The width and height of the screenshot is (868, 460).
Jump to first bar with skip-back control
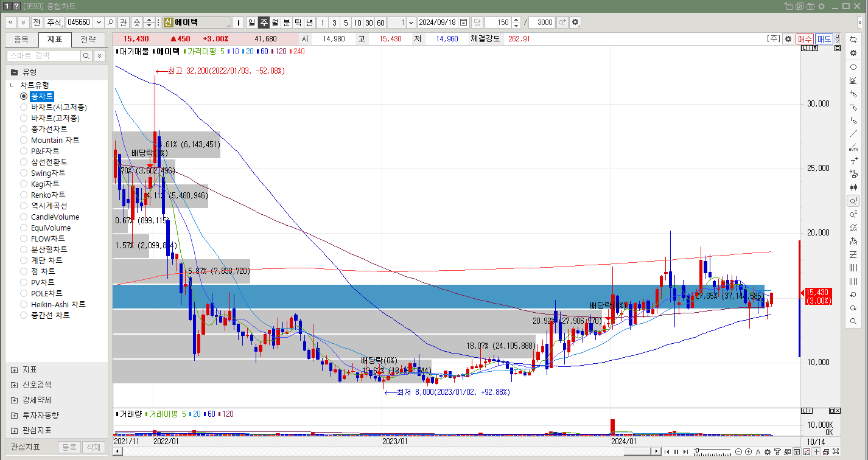pyautogui.click(x=667, y=451)
